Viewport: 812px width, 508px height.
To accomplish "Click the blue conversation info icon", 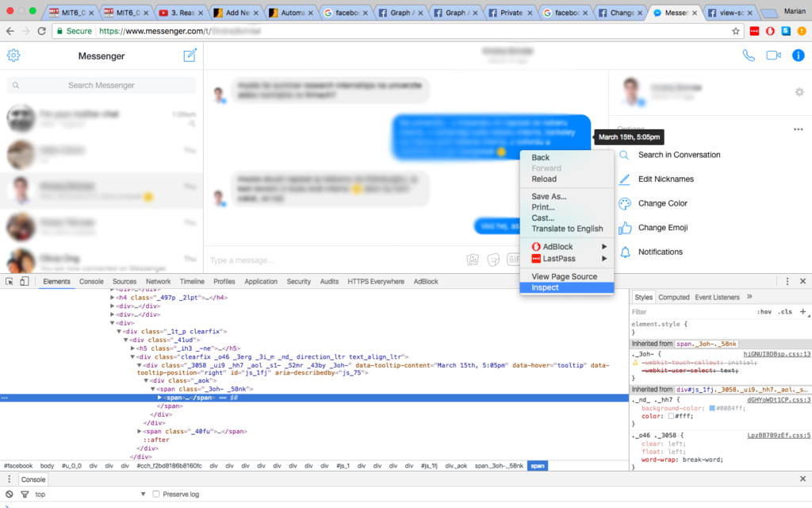I will [799, 56].
